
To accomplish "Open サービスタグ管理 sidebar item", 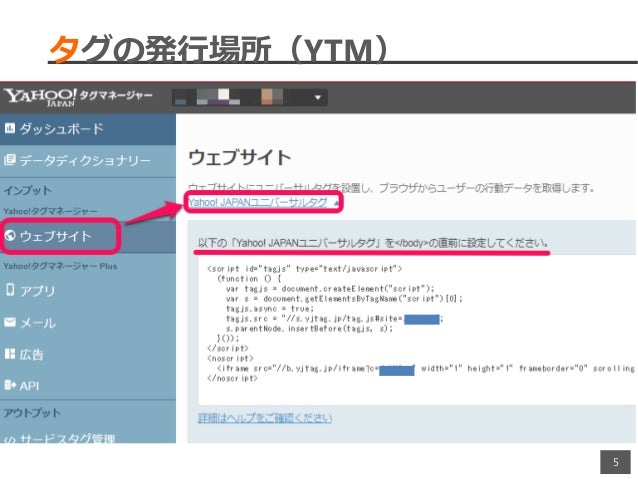I will click(88, 437).
